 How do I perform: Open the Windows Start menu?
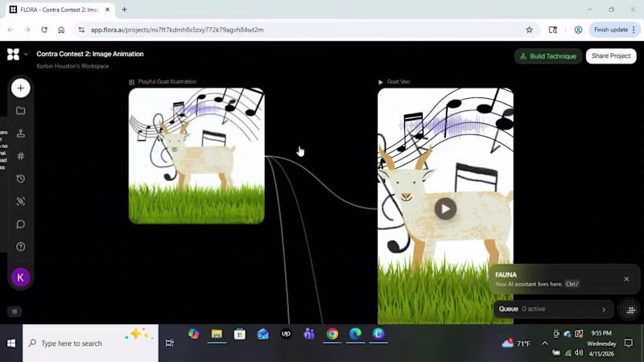point(11,343)
